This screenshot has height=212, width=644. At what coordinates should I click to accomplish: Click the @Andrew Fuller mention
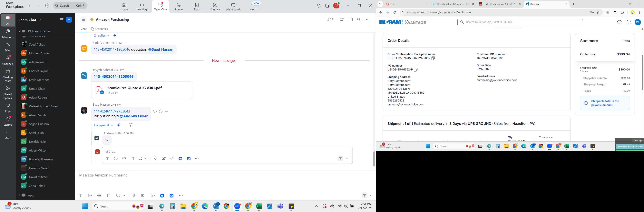134,116
